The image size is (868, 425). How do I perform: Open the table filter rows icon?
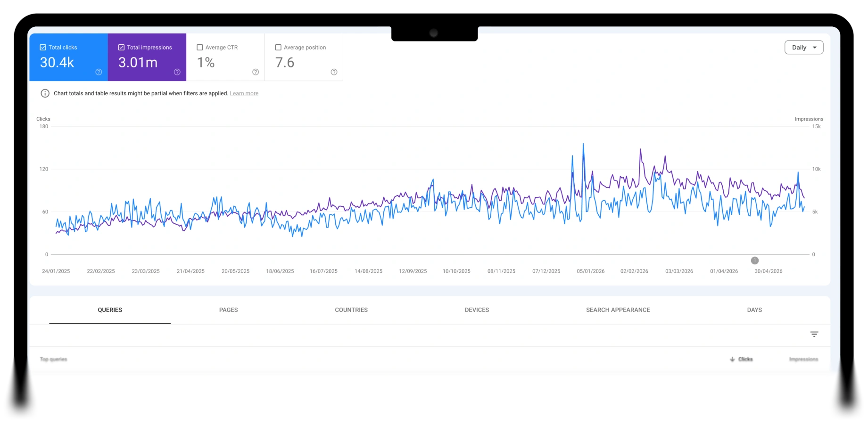tap(814, 334)
